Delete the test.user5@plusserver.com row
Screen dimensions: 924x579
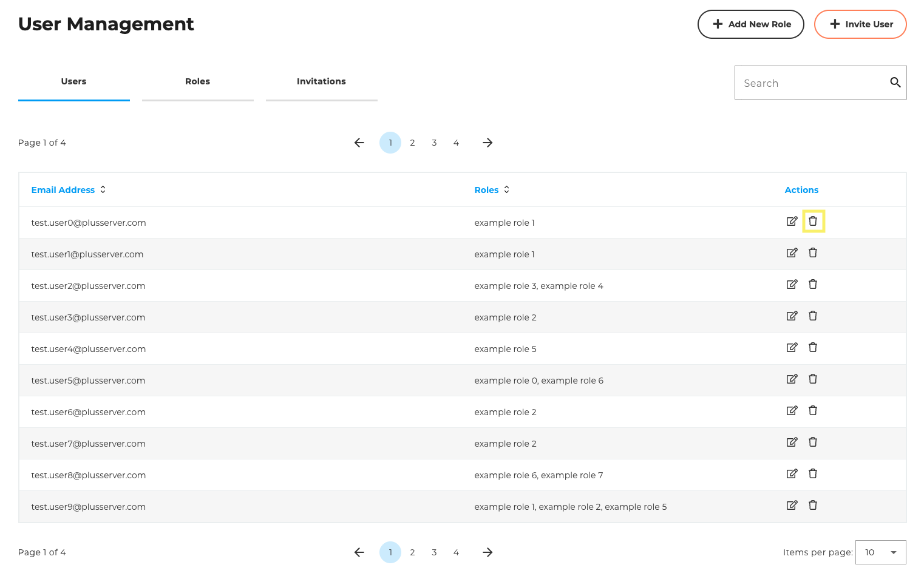tap(813, 379)
